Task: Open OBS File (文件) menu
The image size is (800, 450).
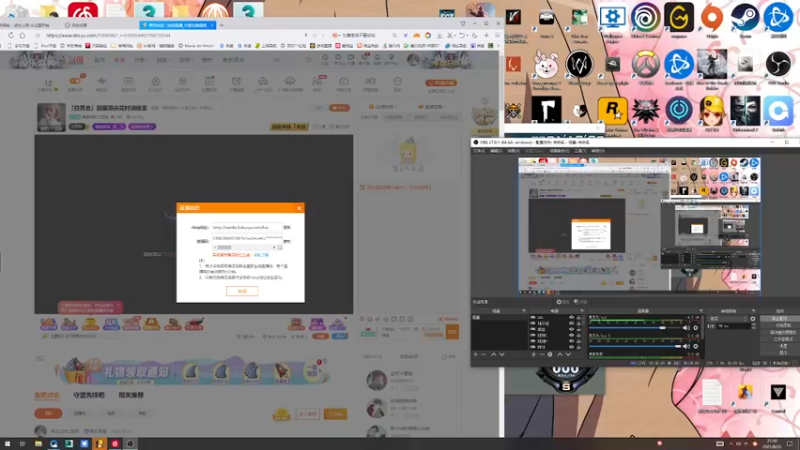Action: tap(479, 151)
